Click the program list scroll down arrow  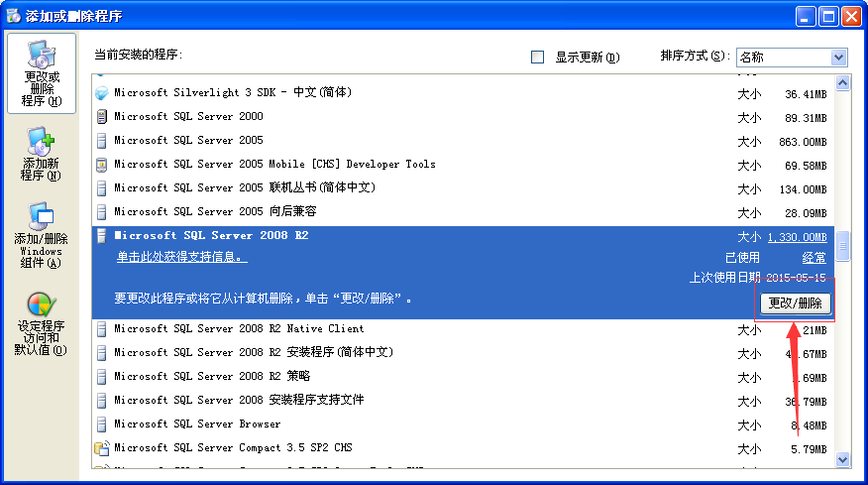[842, 459]
